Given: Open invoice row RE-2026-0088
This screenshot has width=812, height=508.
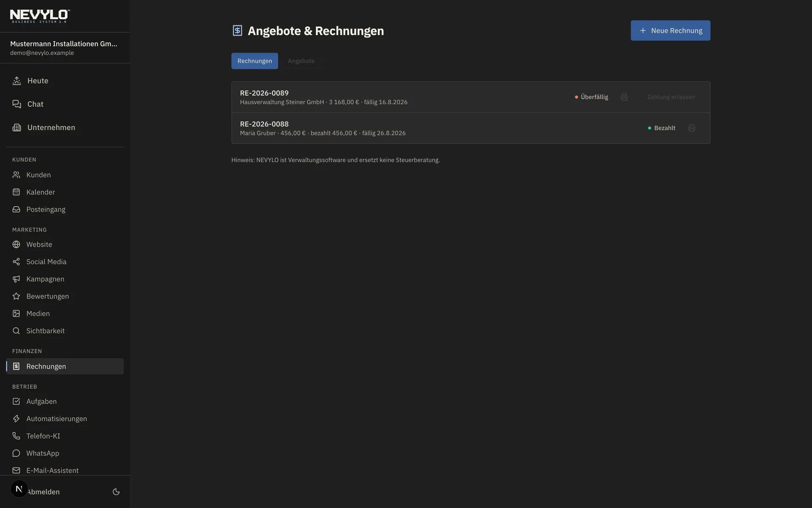Looking at the screenshot, I should pyautogui.click(x=471, y=128).
